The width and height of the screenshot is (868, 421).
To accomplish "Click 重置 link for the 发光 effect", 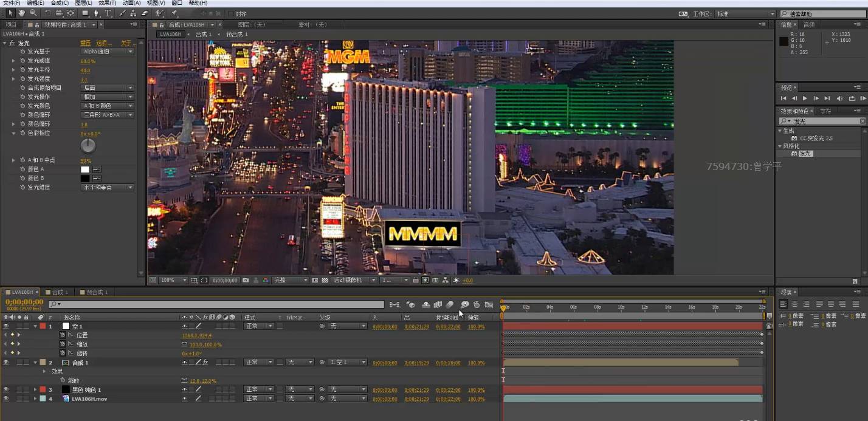I will click(x=86, y=43).
